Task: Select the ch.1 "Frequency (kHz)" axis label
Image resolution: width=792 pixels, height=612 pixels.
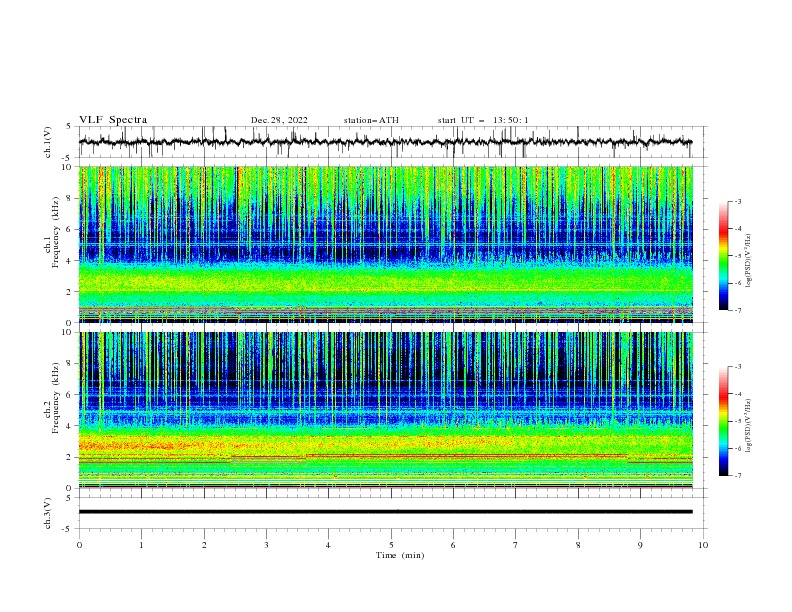Action: (x=56, y=232)
